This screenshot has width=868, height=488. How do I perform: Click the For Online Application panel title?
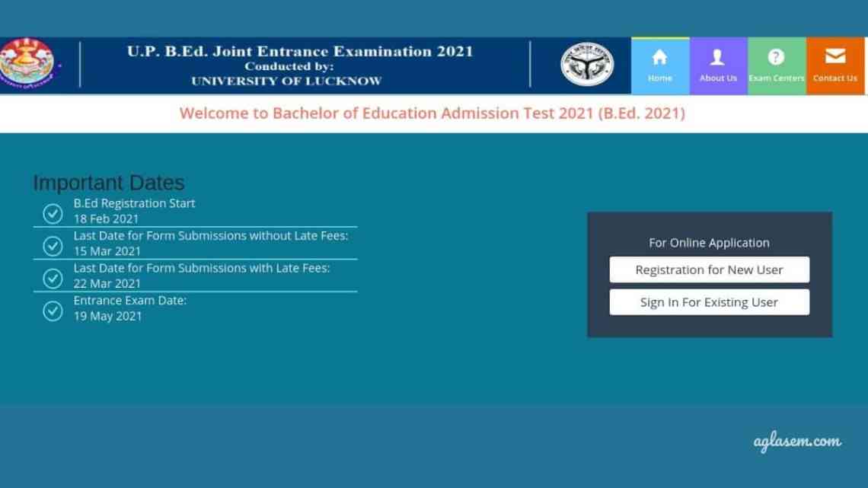click(709, 242)
